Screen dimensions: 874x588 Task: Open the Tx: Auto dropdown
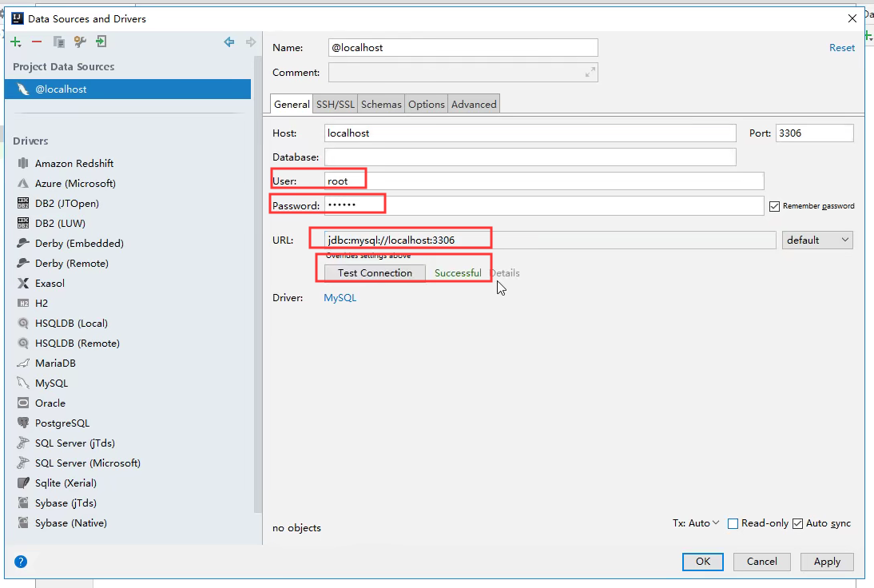click(696, 522)
